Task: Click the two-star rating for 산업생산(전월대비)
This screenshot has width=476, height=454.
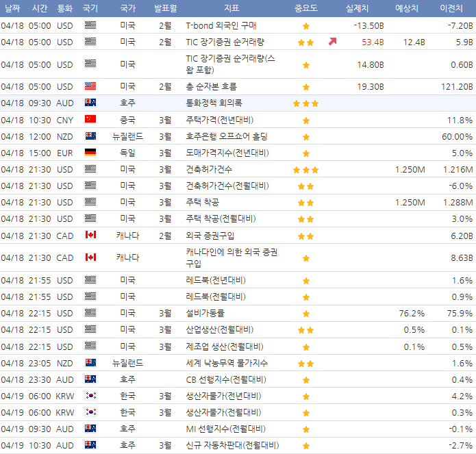Action: 305,330
